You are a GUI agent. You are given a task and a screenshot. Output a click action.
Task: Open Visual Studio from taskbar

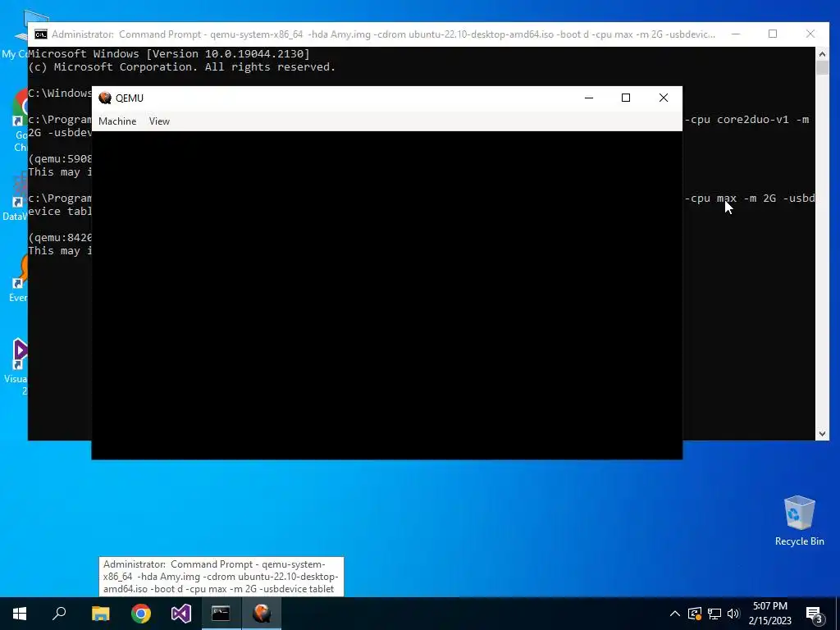(181, 614)
